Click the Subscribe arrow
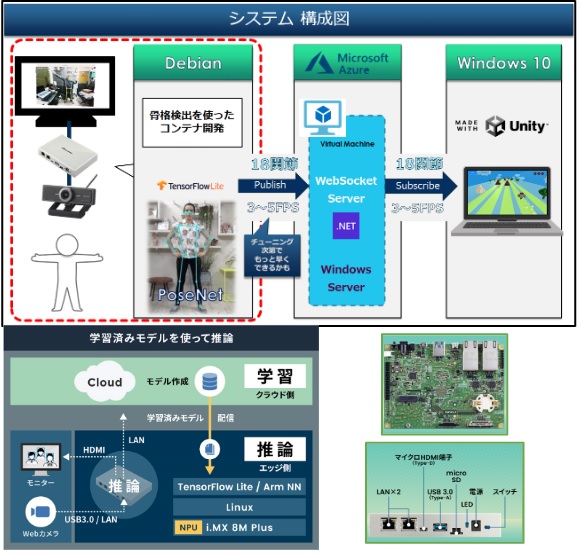Screen dimensions: 582x554 (x=421, y=186)
